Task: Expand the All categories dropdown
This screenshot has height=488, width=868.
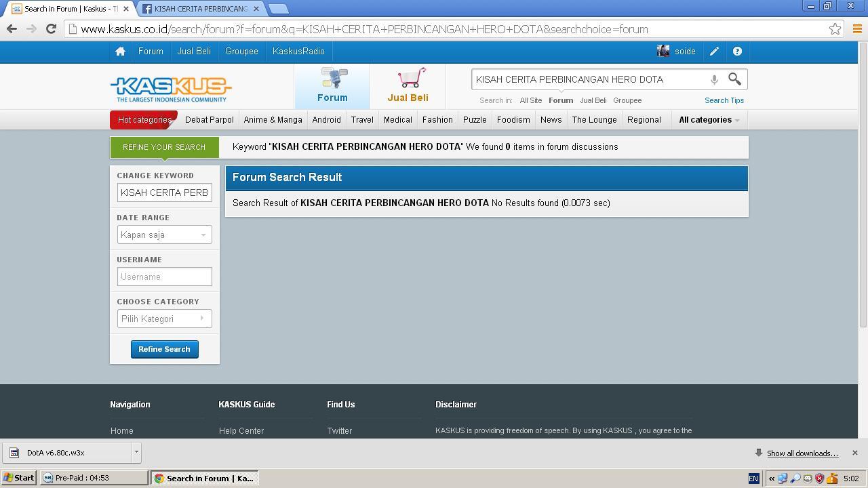Action: 709,120
